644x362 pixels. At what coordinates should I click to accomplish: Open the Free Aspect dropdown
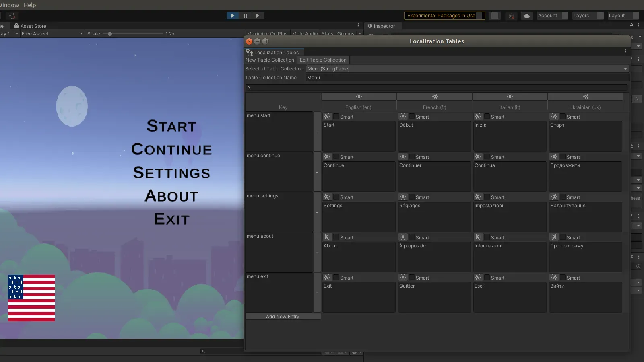click(52, 34)
